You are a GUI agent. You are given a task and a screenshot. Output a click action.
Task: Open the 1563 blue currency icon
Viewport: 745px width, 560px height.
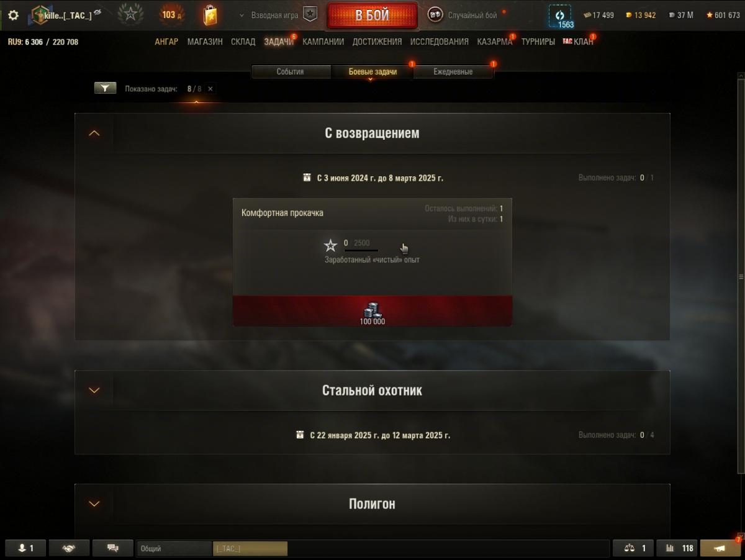559,16
